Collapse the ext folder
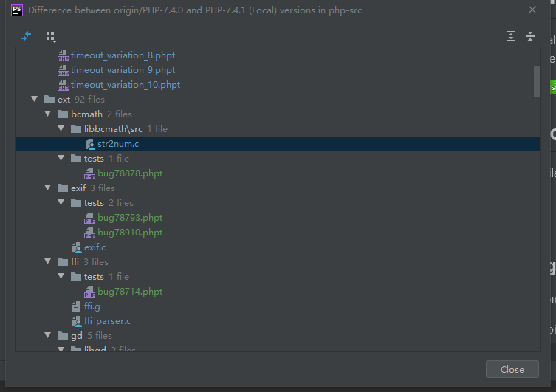The image size is (556, 392). (35, 99)
